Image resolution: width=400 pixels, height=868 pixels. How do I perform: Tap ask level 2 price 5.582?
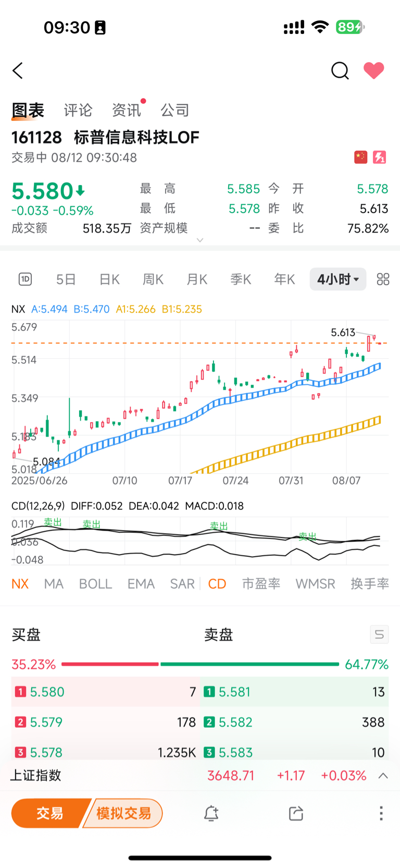pyautogui.click(x=235, y=722)
